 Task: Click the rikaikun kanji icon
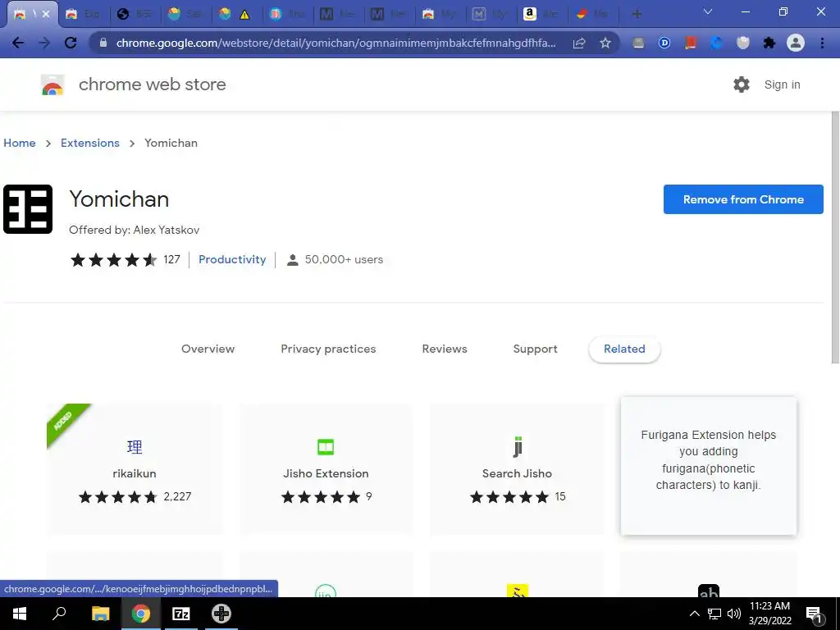click(135, 447)
